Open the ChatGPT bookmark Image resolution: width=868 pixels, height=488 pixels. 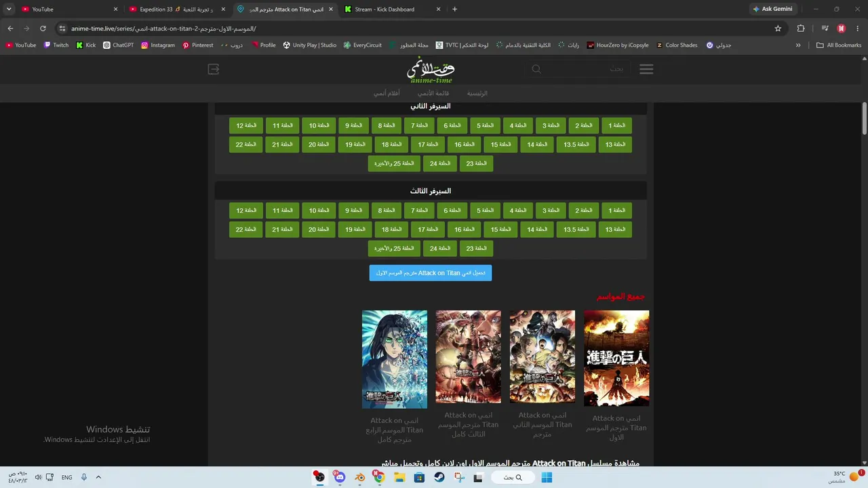point(119,45)
